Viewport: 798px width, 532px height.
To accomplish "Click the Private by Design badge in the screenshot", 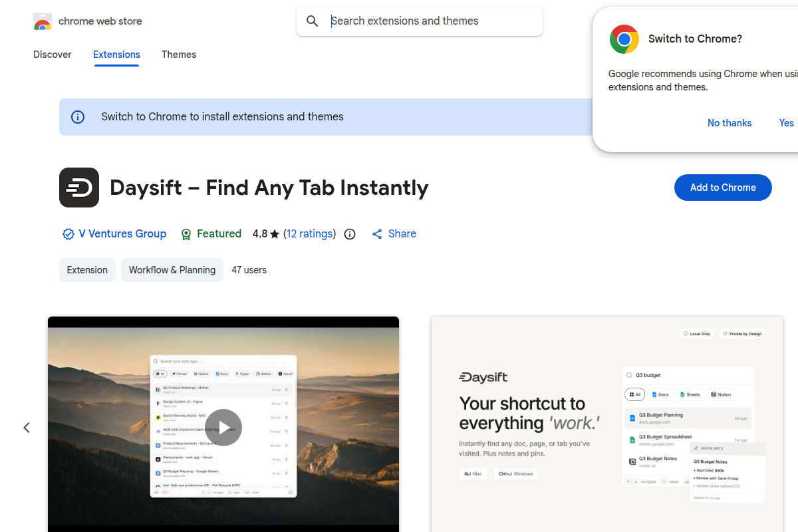I will click(x=741, y=334).
